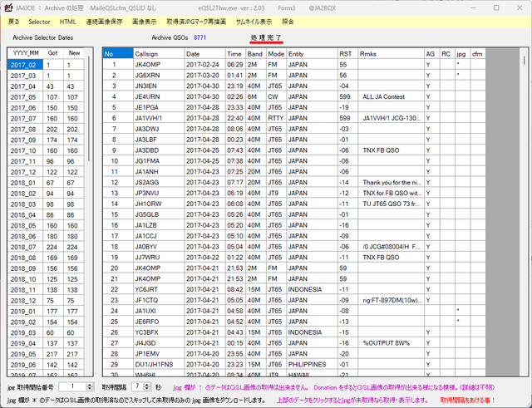Click the Mode column header
The height and width of the screenshot is (408, 532).
point(276,53)
